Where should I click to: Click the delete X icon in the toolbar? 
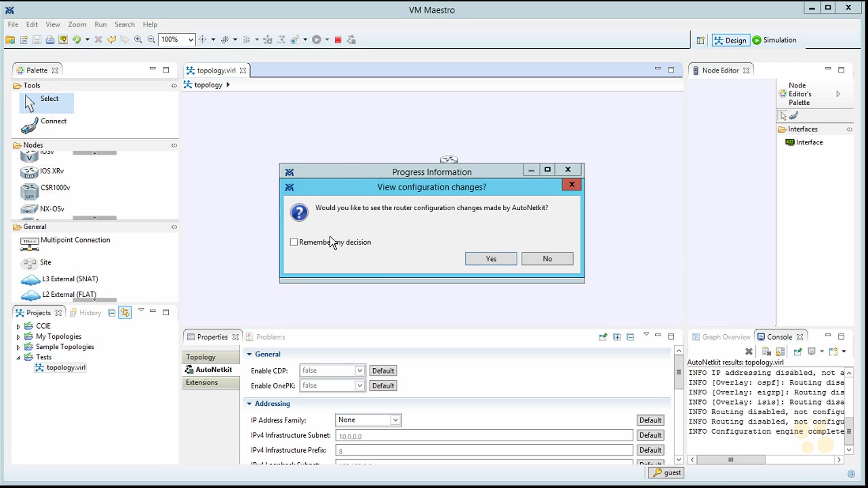pos(98,40)
